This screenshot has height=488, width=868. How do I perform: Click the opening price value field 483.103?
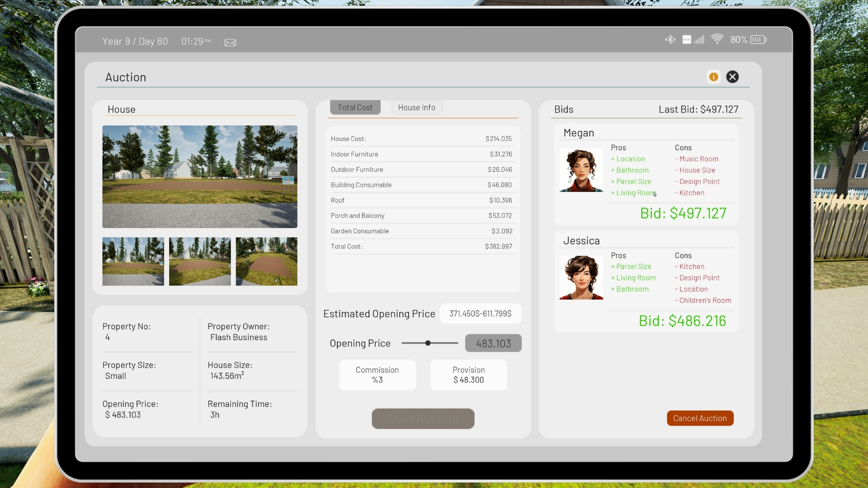tap(493, 343)
